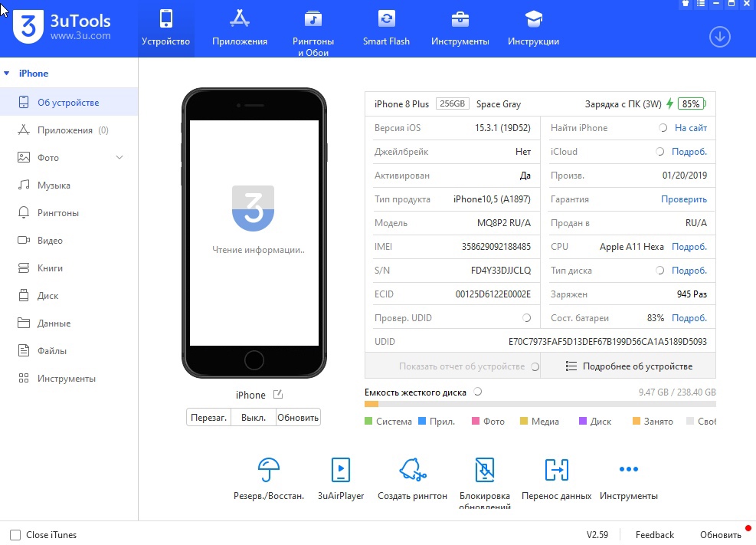Viewport: 756px width, 545px height.
Task: Select Об устройстве in sidebar
Action: [69, 102]
